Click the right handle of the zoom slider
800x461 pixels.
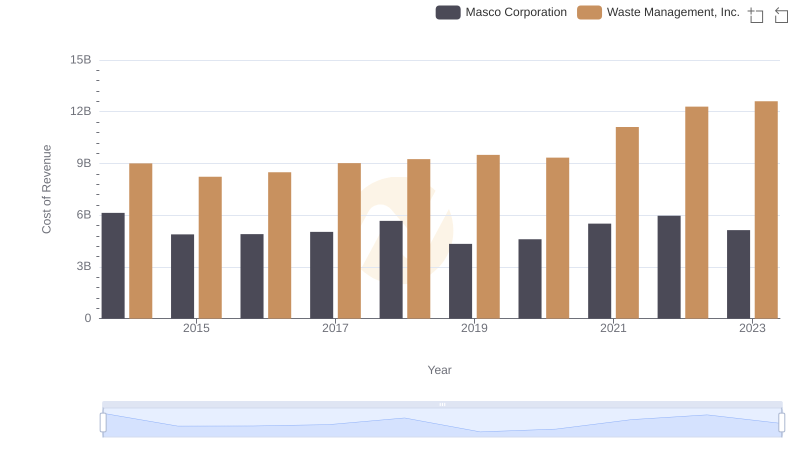pyautogui.click(x=781, y=423)
